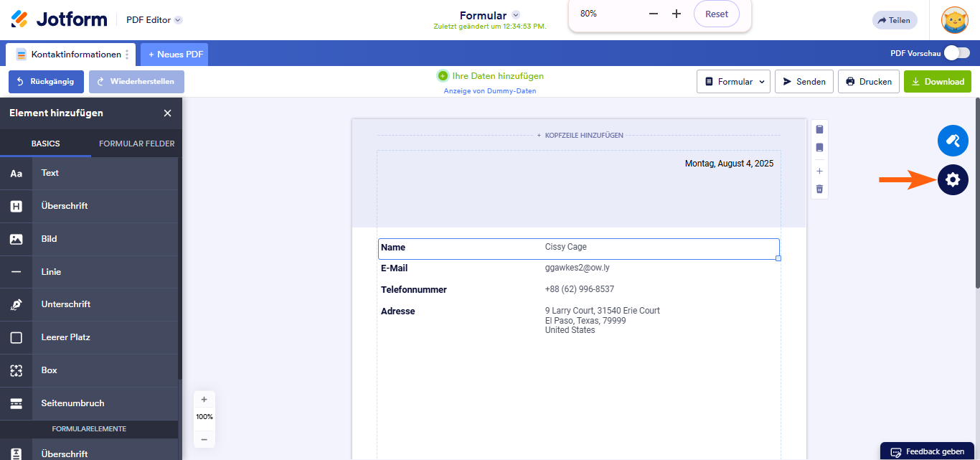Image resolution: width=980 pixels, height=460 pixels.
Task: Add a Box element
Action: (89, 370)
